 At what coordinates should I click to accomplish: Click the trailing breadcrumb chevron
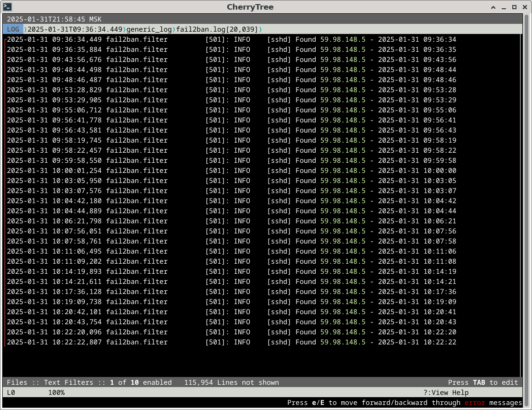[260, 29]
